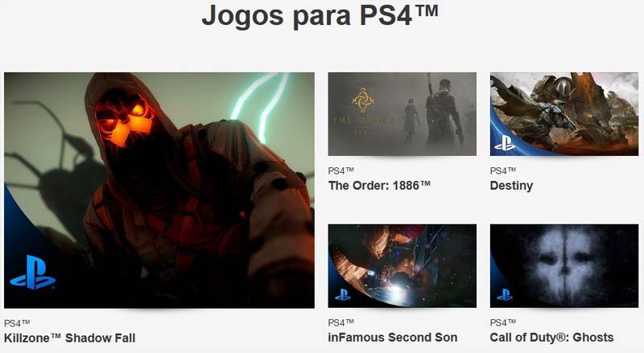The height and width of the screenshot is (353, 644).
Task: Open the Destiny game artwork thumbnail
Action: 564,114
